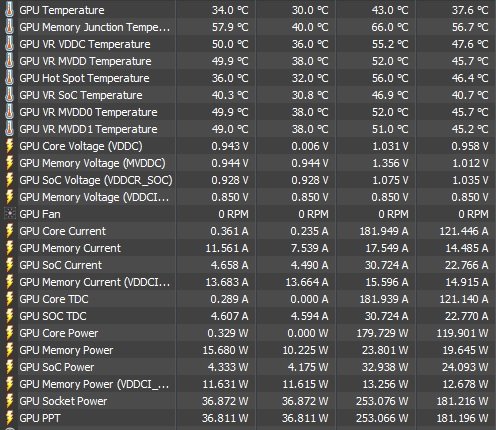Click the lightning icon for GPU Core Current
This screenshot has height=430, width=496.
(x=9, y=231)
